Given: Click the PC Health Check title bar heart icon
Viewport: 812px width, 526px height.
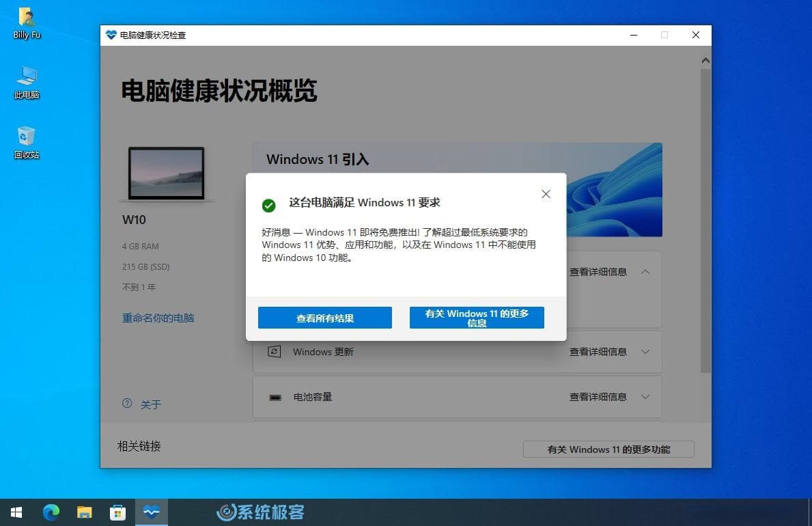Looking at the screenshot, I should tap(111, 35).
